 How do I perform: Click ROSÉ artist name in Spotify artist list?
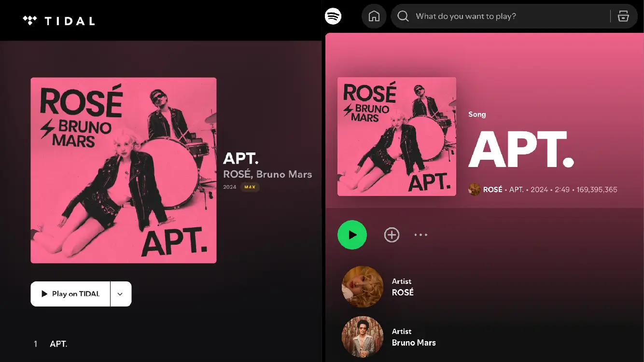coord(403,292)
